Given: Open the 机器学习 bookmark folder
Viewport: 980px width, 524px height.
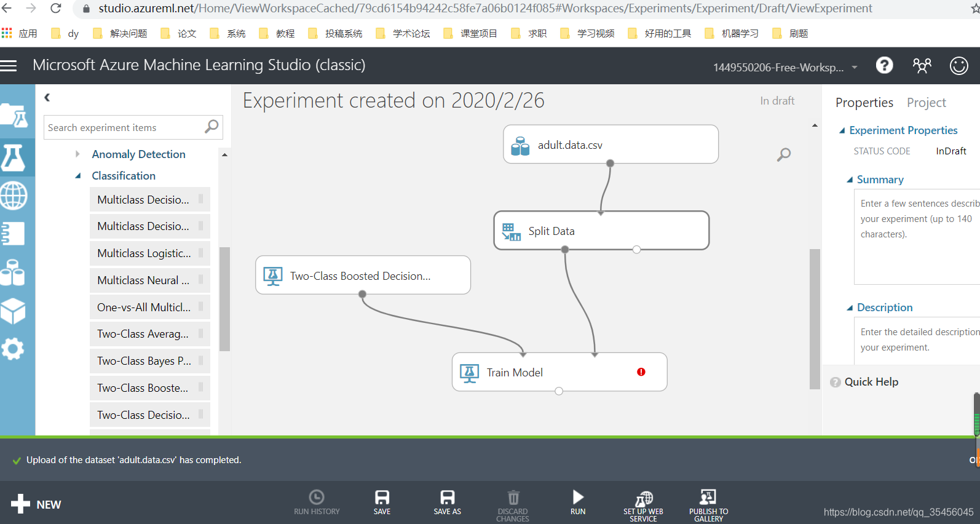Looking at the screenshot, I should 732,33.
